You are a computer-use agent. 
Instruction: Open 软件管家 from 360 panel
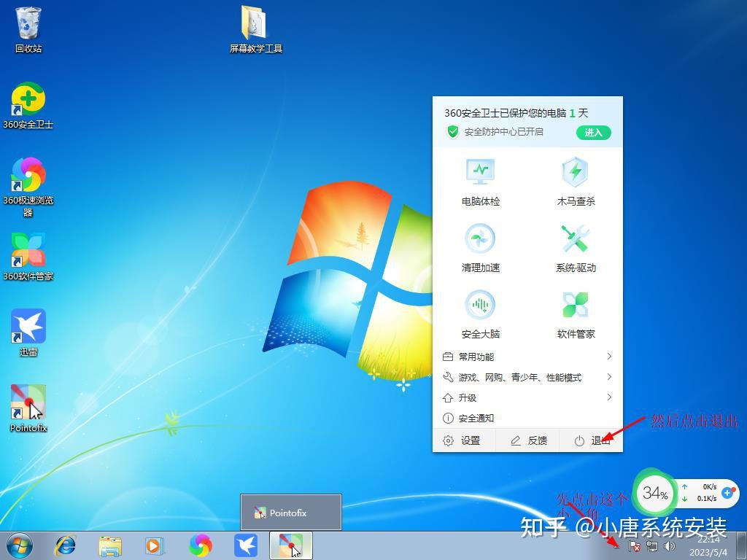pyautogui.click(x=576, y=314)
